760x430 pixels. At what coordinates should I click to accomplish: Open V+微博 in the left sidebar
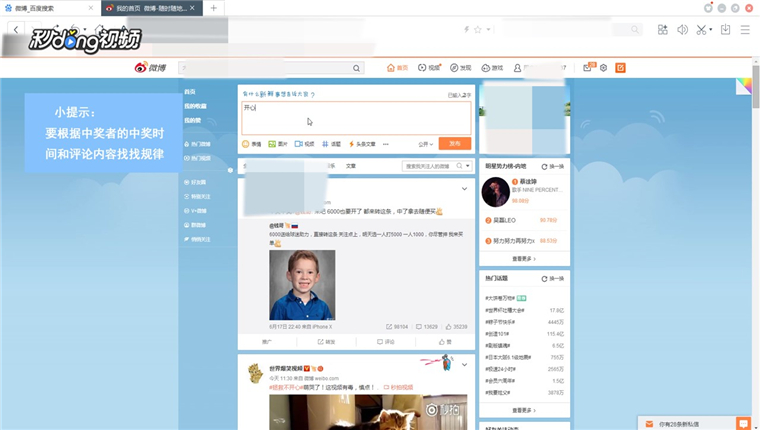click(x=195, y=211)
